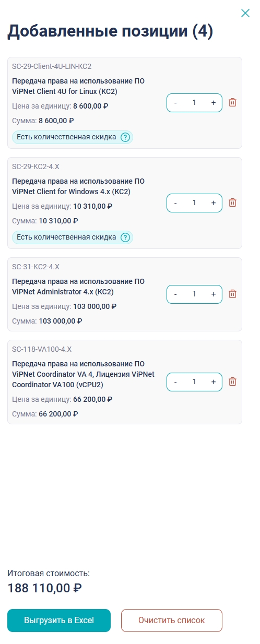
Task: Increase the quantity of ViPNet Client for Windows
Action: click(213, 203)
